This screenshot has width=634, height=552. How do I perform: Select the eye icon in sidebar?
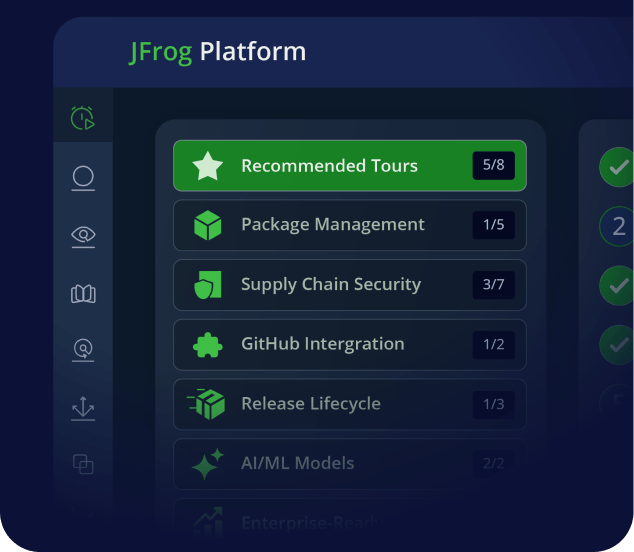(x=83, y=236)
